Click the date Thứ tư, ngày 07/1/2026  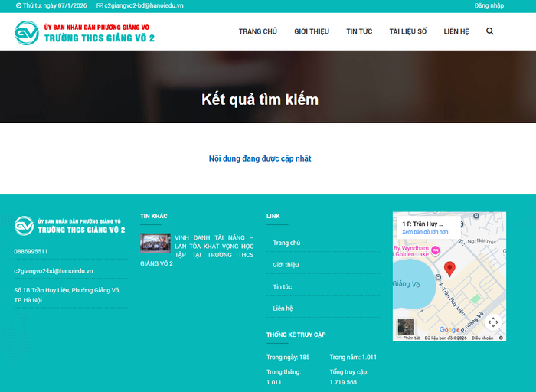click(54, 5)
